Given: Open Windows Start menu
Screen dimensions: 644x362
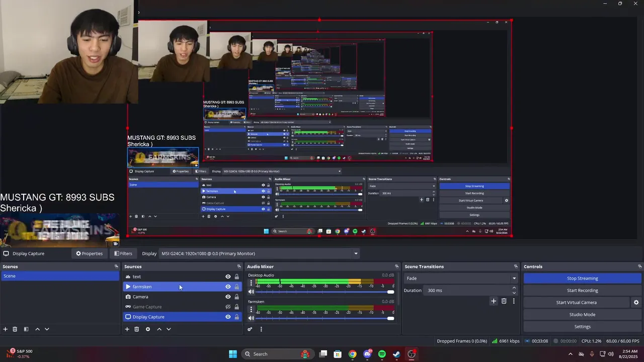Looking at the screenshot, I should [x=233, y=354].
